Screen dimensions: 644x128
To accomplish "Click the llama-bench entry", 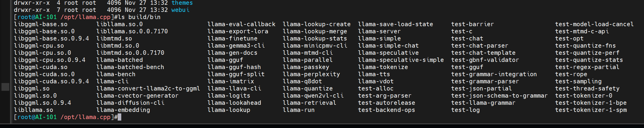I will [x=116, y=74].
